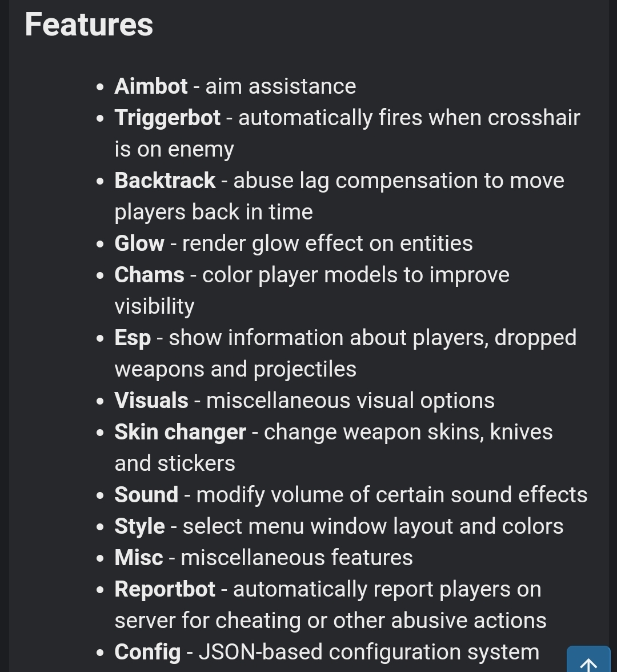Image resolution: width=617 pixels, height=672 pixels.
Task: Click the scroll-to-top arrow button
Action: 588,659
